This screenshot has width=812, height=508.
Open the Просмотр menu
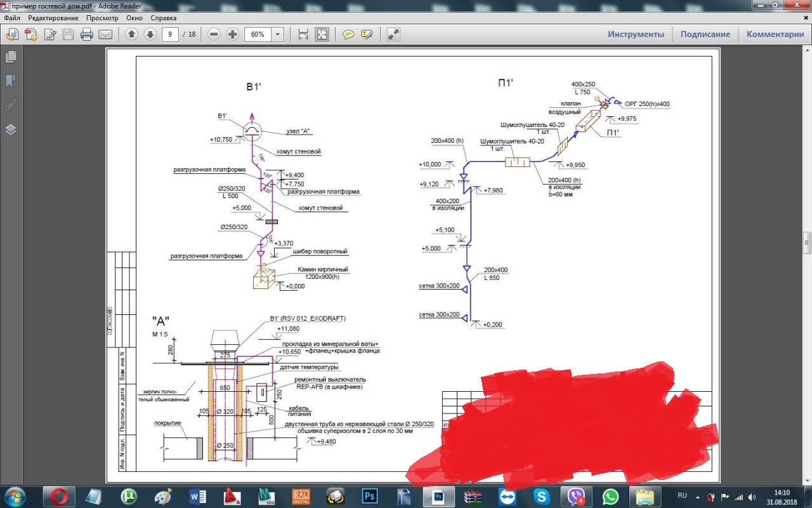click(102, 18)
